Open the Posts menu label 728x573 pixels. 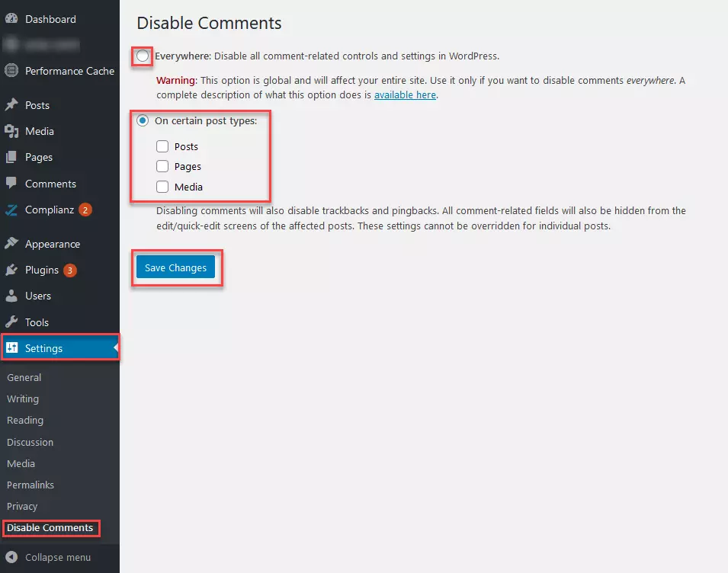(37, 105)
